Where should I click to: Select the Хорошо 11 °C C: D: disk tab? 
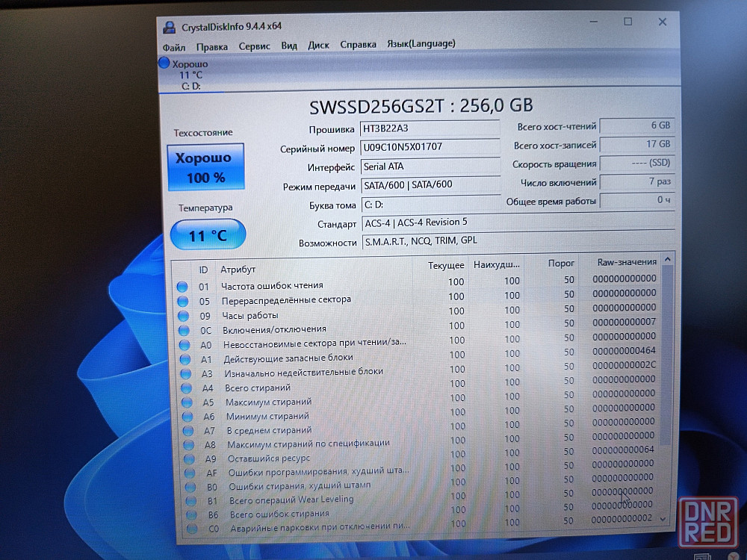(187, 75)
